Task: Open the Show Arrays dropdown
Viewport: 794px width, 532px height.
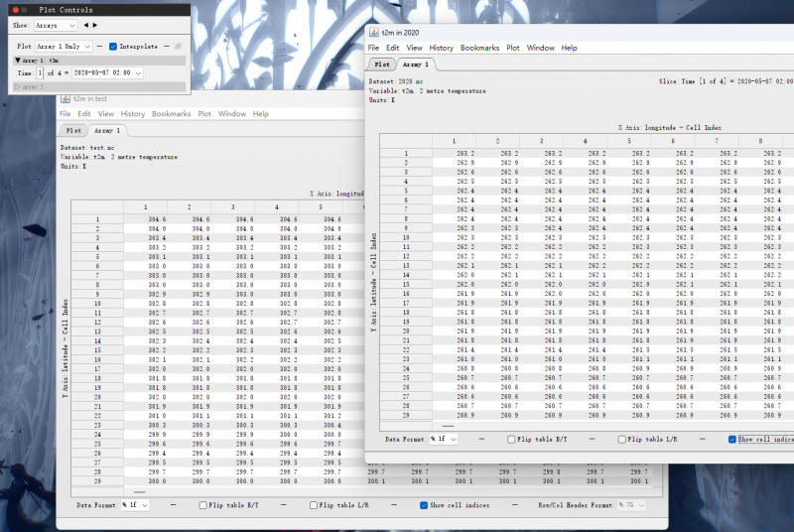Action: tap(54, 25)
